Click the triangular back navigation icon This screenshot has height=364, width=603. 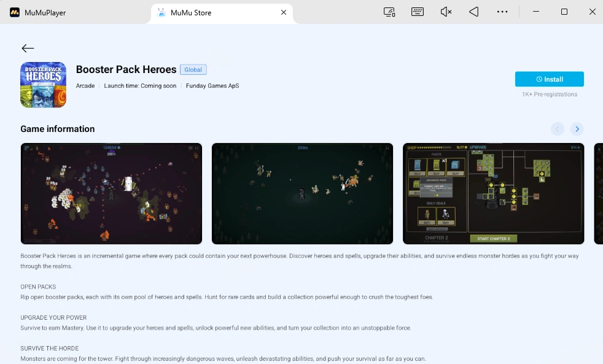474,12
